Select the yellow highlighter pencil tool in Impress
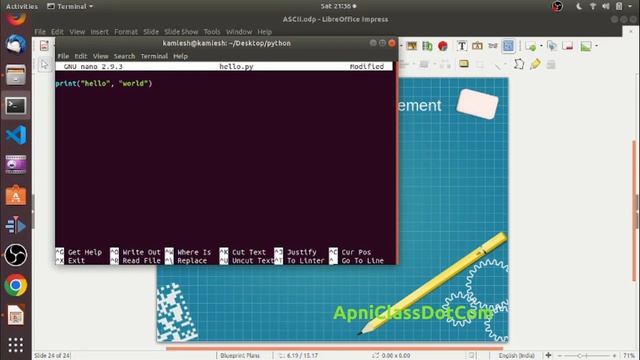Viewport: 640px width, 360px height. coord(535,64)
